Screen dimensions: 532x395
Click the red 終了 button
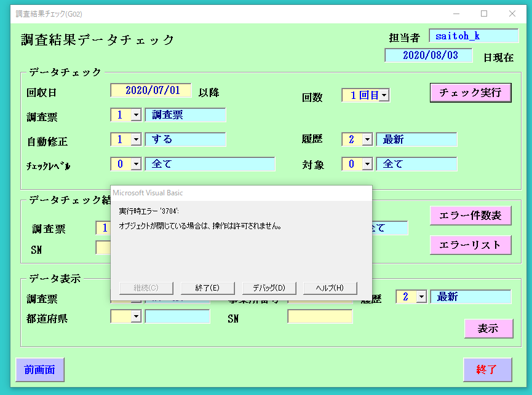[x=487, y=370]
